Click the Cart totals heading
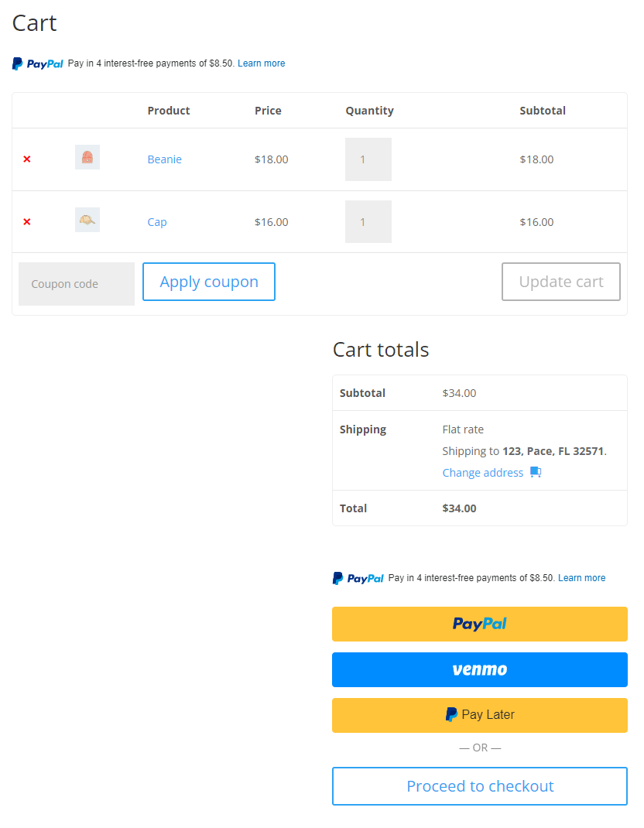 click(x=381, y=350)
